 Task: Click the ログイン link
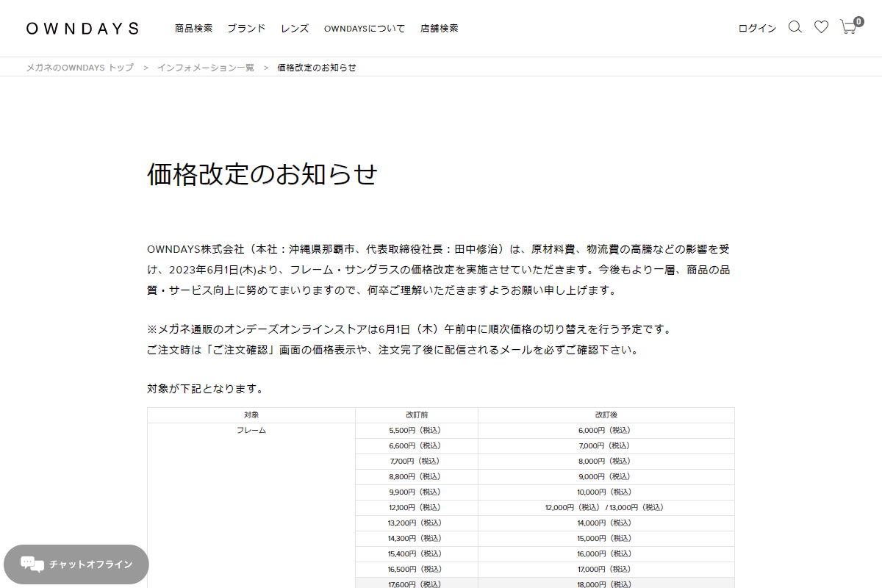757,28
